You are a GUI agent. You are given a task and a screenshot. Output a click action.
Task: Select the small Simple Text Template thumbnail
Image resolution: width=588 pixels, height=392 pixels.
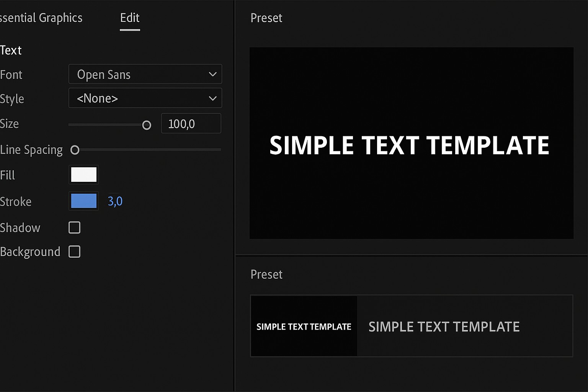[x=304, y=326]
